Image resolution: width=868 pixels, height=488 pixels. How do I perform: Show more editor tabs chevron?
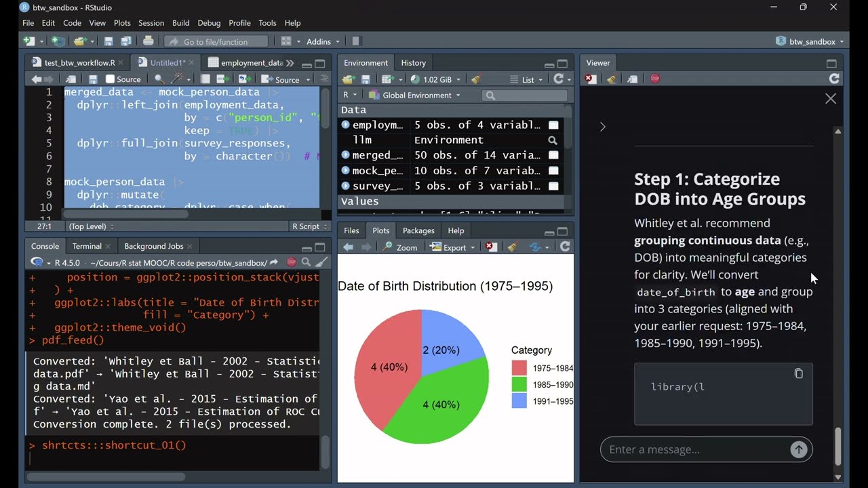pos(290,63)
